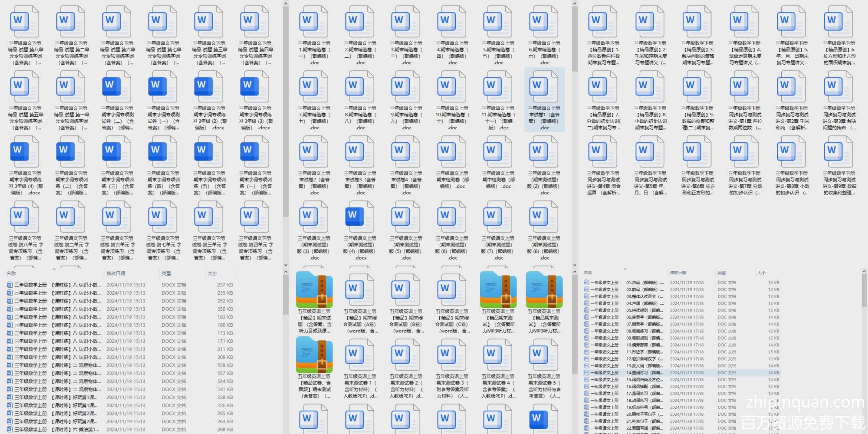Screen dimensions: 868x434
Task: Sort the 三年级数学上册 list by 修改日期 column
Action: (116, 273)
